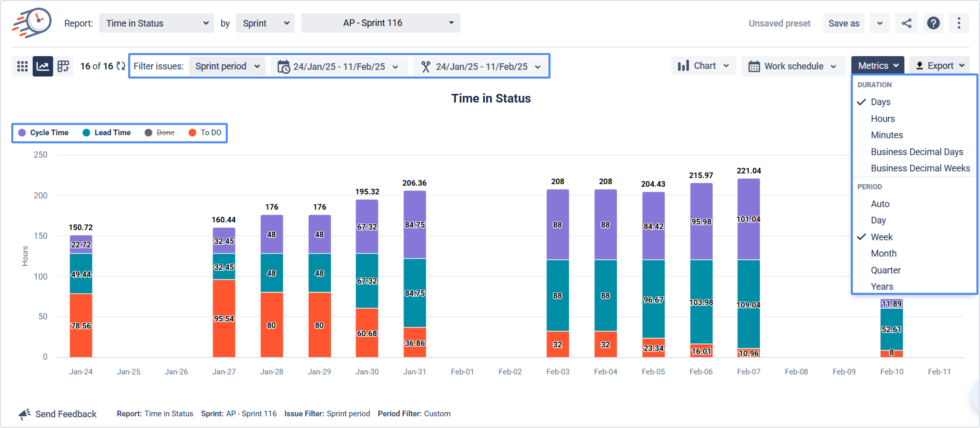Open the AP - Sprint 116 dropdown
980x428 pixels.
[x=380, y=23]
